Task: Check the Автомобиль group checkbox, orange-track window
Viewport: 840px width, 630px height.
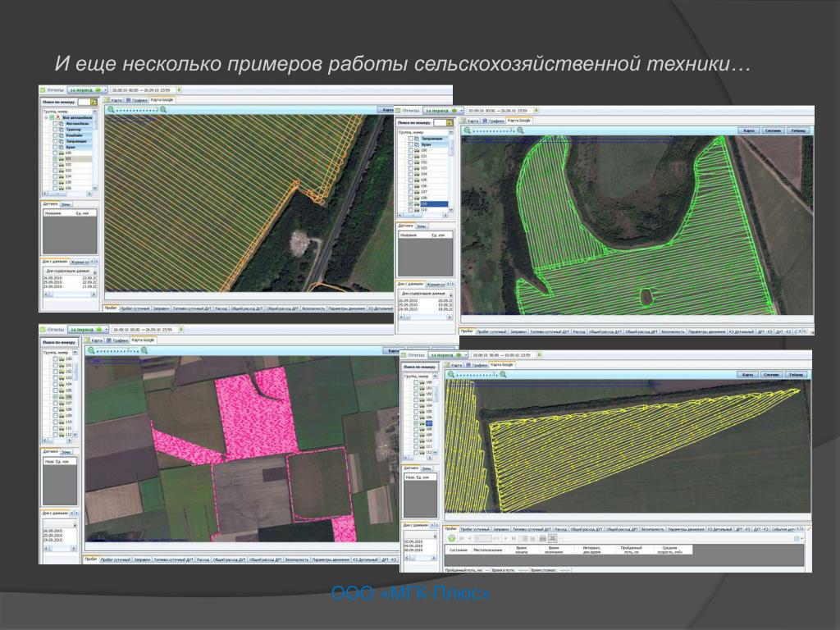Action: coord(55,123)
